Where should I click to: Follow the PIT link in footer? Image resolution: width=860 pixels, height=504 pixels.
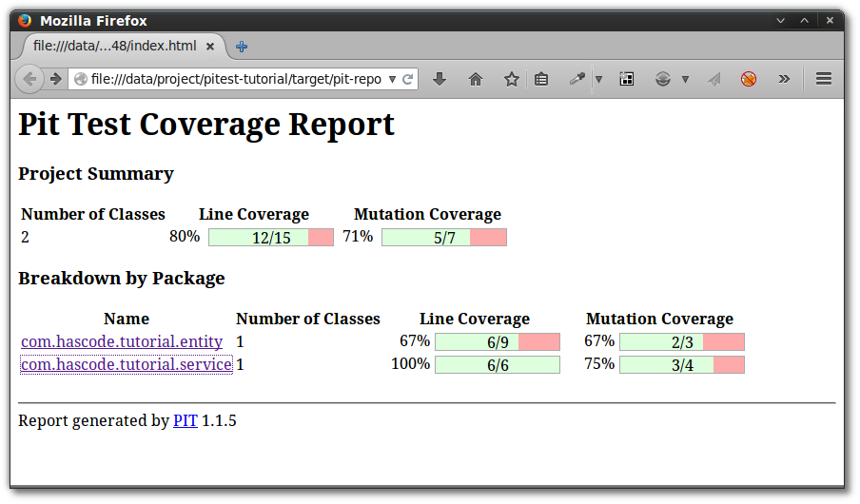(x=186, y=420)
